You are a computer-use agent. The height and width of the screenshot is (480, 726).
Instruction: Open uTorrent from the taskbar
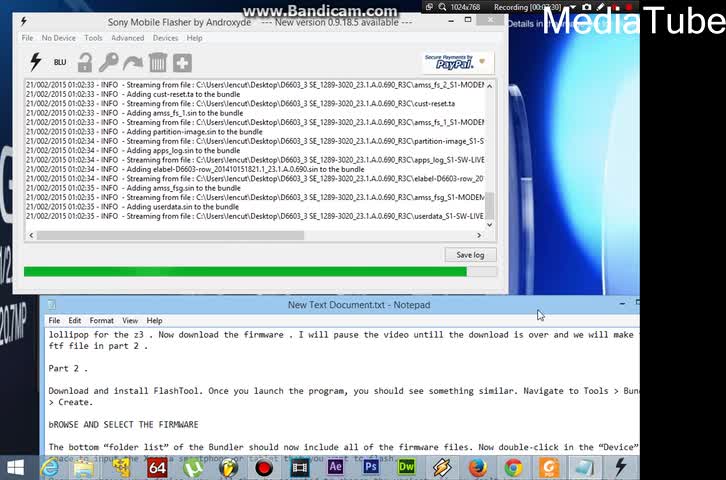click(193, 468)
